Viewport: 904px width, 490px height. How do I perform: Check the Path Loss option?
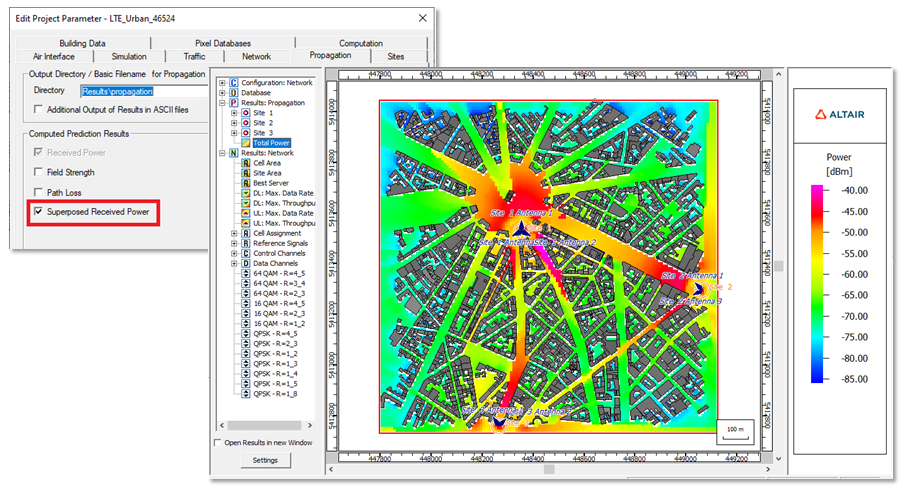point(39,192)
